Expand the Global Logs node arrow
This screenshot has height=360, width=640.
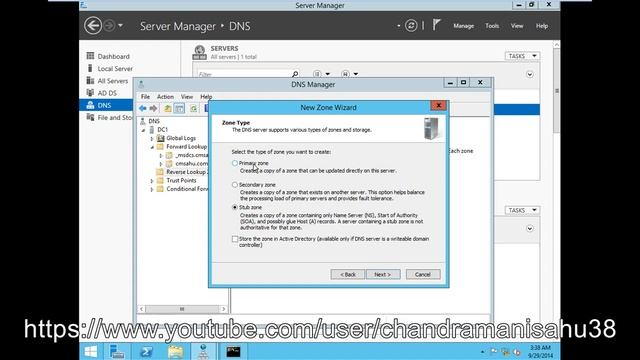tap(152, 139)
